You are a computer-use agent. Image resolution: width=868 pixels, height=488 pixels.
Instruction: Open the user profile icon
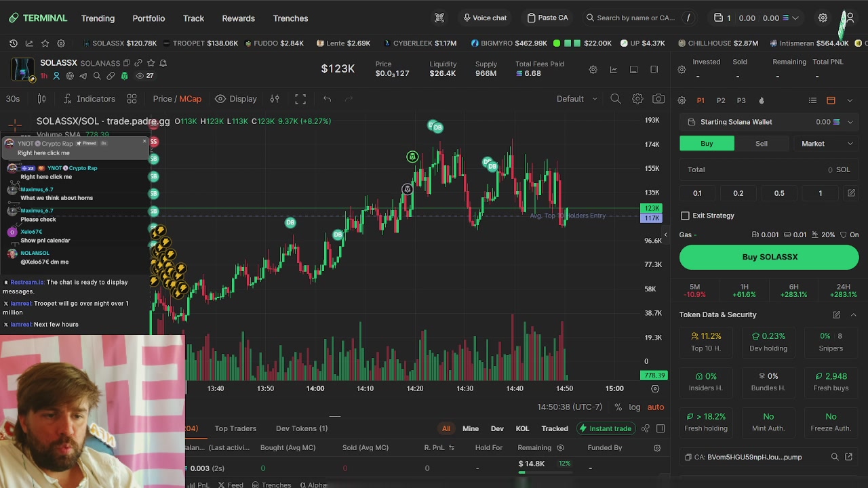point(850,18)
